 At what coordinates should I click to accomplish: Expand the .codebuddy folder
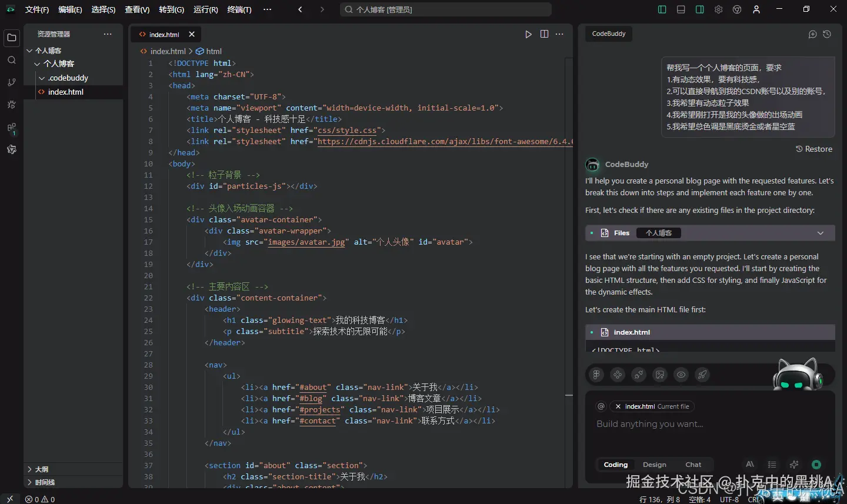[68, 78]
